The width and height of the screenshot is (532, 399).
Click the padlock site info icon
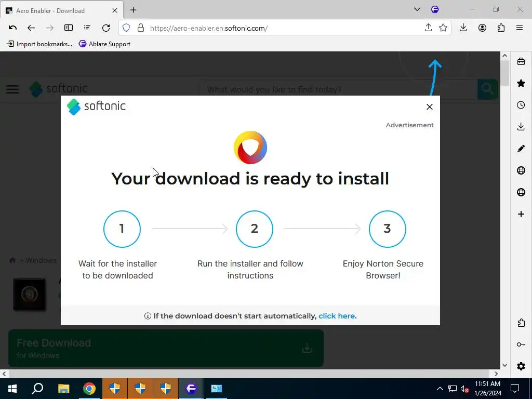[x=140, y=28]
